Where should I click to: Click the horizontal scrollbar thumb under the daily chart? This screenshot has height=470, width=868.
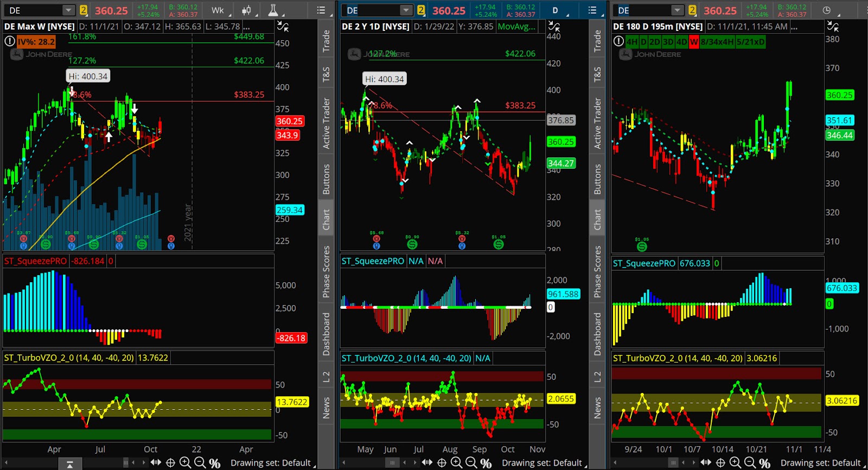(x=392, y=463)
